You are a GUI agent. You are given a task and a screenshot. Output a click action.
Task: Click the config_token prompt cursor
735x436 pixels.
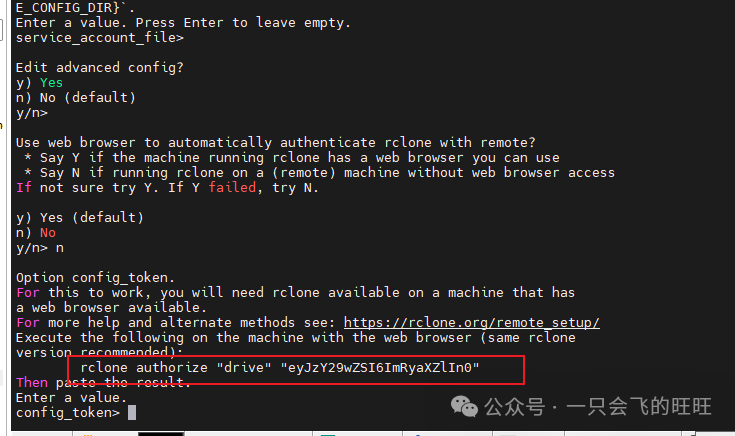tap(132, 413)
